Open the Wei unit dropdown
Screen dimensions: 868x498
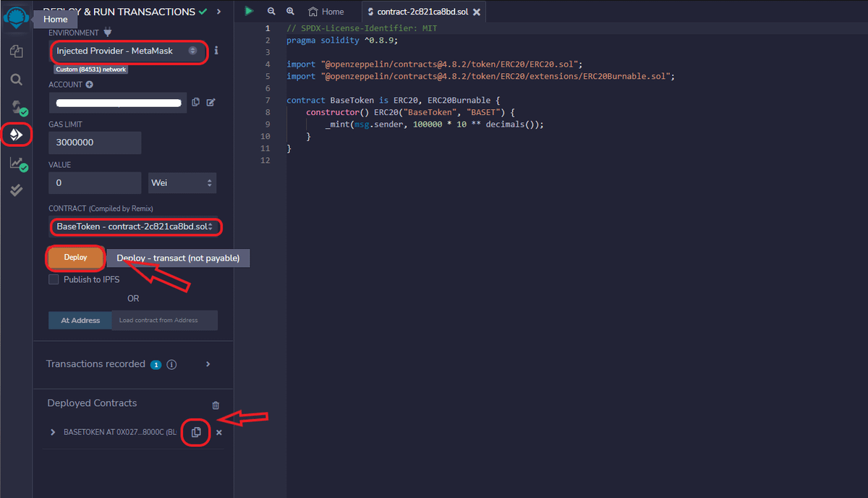(x=182, y=183)
